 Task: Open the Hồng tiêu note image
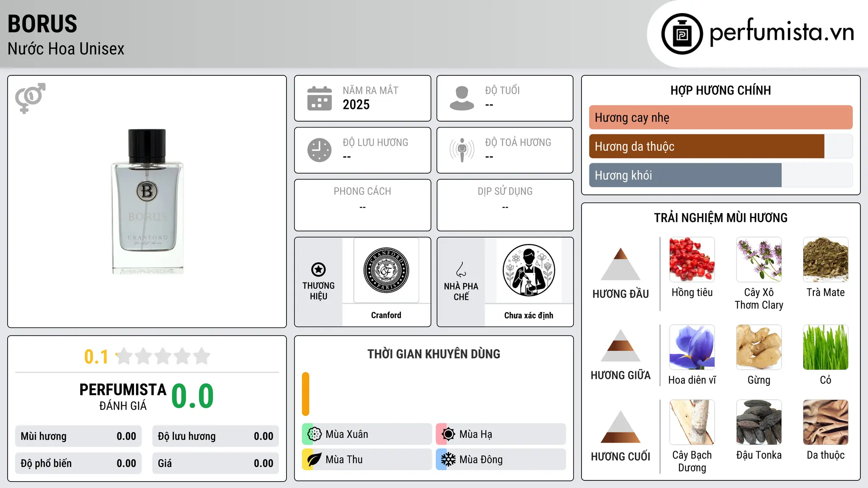click(692, 260)
